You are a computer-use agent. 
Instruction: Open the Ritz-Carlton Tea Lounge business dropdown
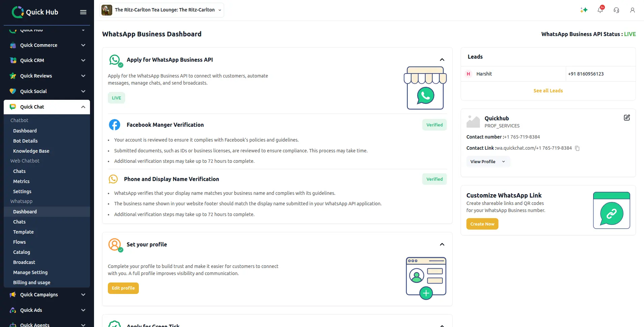(162, 10)
